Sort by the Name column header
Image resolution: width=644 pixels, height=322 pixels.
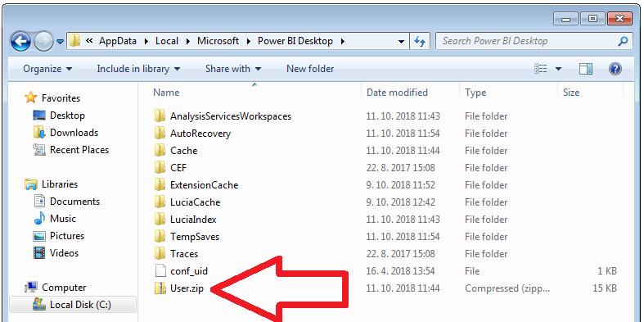[166, 93]
